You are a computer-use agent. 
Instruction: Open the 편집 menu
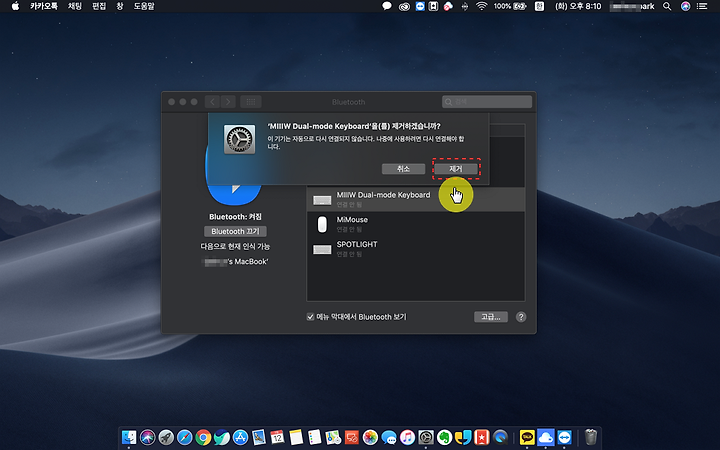(x=99, y=6)
